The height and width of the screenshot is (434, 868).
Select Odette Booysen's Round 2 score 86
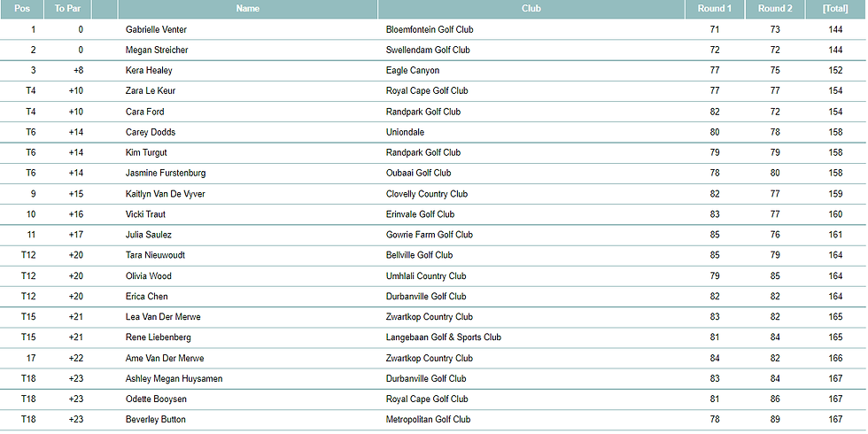click(775, 399)
